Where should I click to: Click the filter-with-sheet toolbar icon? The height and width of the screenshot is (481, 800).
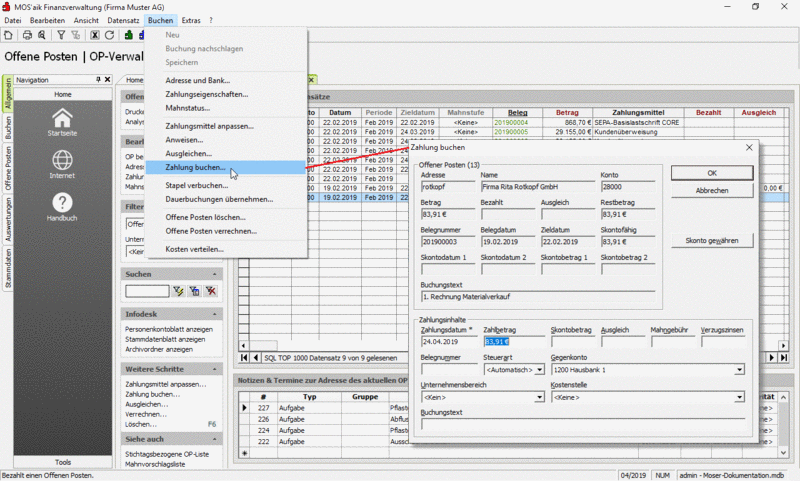point(76,35)
